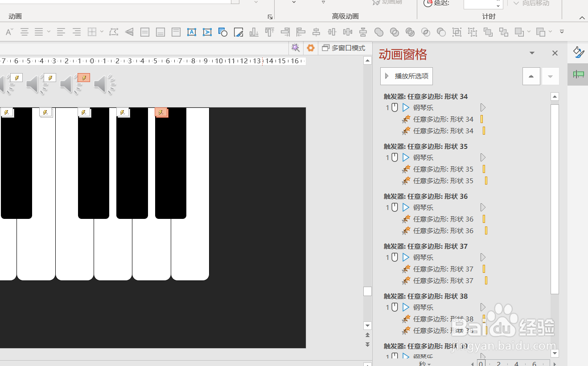Click timeline arrow for 钢琴乐 under 形状 36
This screenshot has width=588, height=366.
[483, 207]
